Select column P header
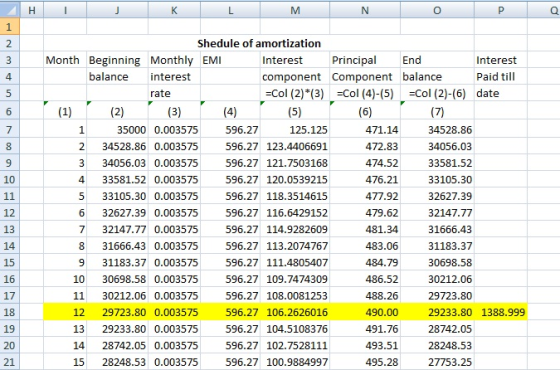The width and height of the screenshot is (560, 370). click(501, 10)
